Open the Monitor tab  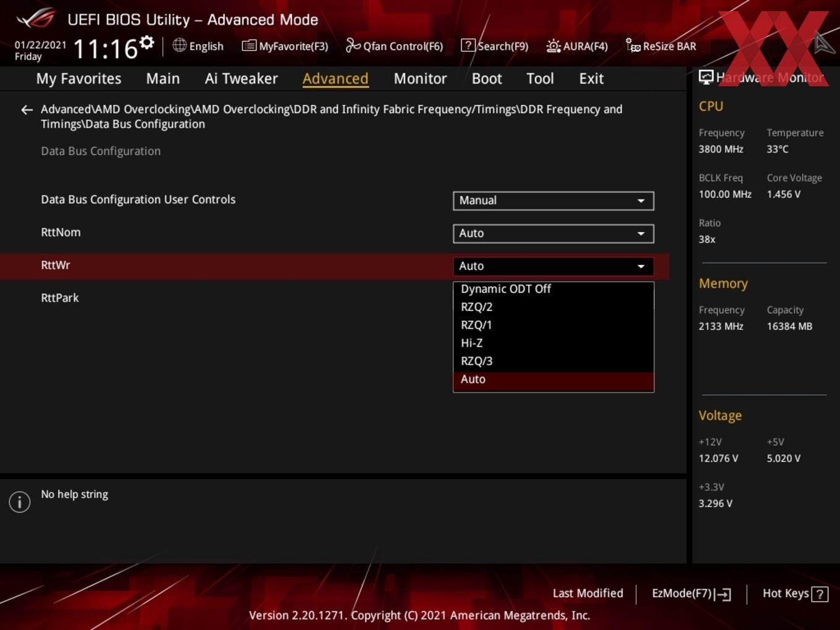click(420, 78)
